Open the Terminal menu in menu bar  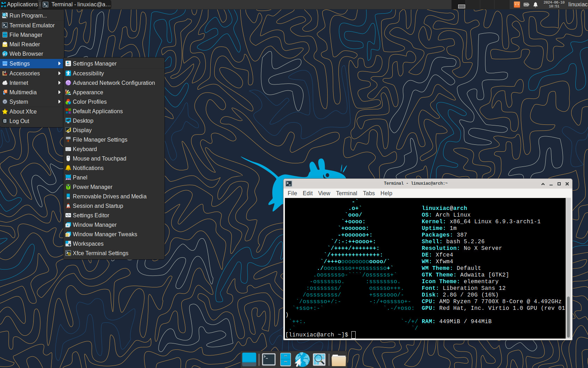pyautogui.click(x=346, y=193)
